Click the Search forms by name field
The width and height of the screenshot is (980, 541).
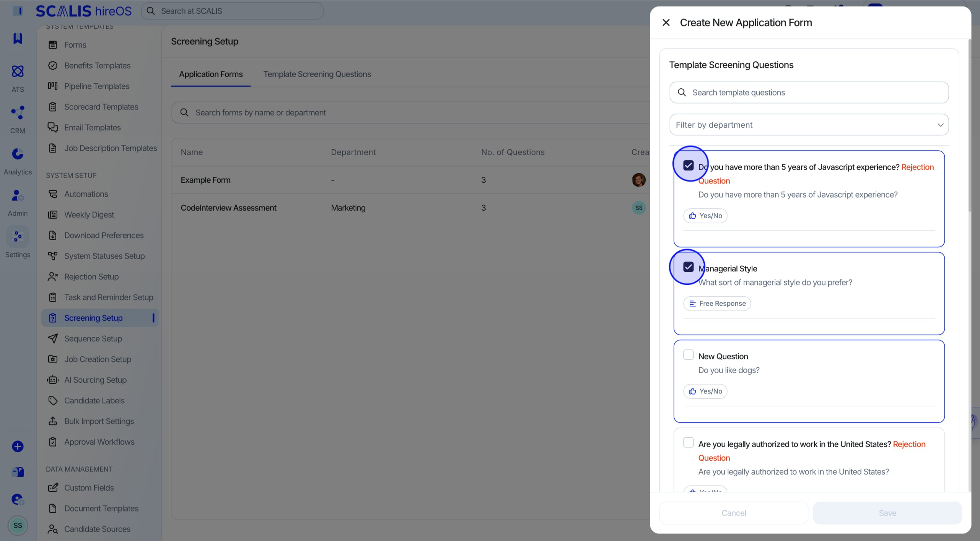click(411, 112)
